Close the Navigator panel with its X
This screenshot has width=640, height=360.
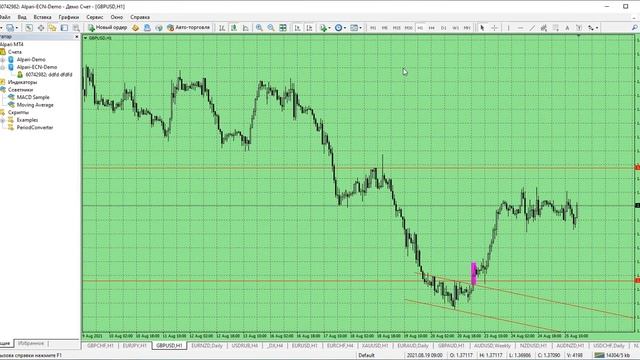tap(76, 37)
